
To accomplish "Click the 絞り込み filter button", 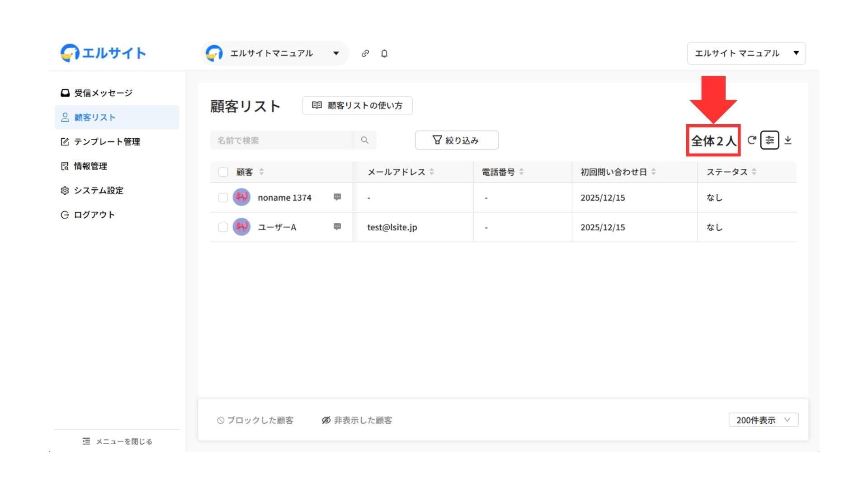I will click(457, 140).
